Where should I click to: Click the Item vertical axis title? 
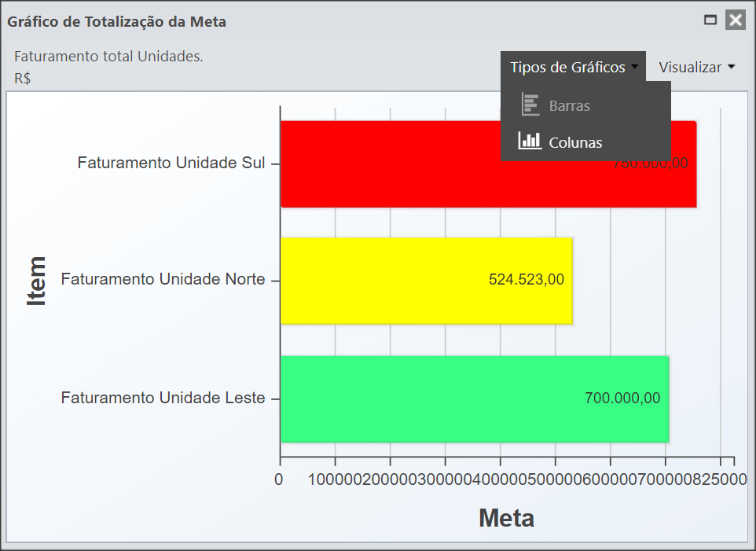coord(36,281)
